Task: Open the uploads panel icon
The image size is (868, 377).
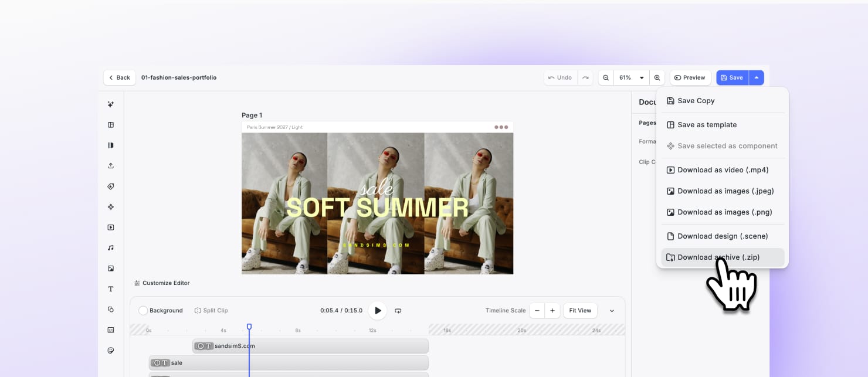Action: tap(111, 166)
